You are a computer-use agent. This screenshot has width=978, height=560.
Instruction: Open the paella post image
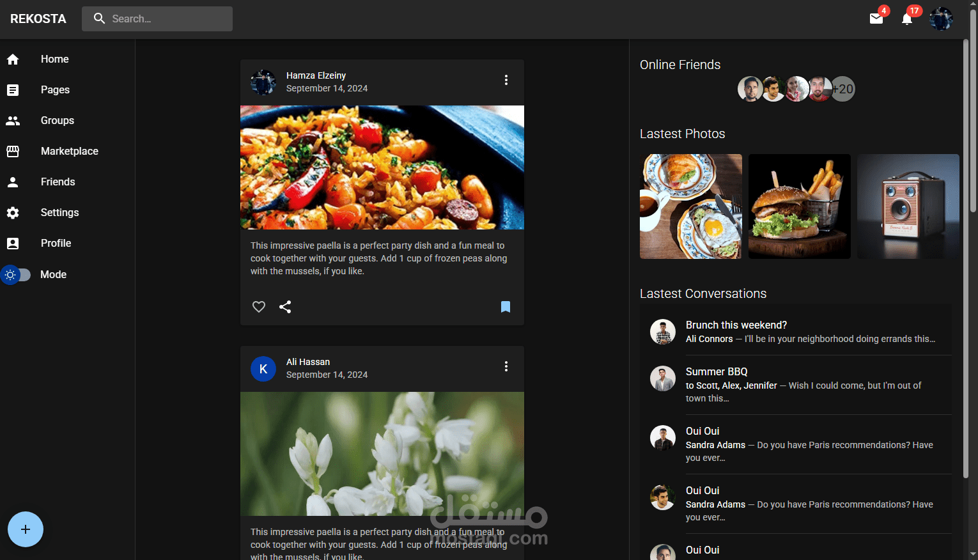pos(382,167)
